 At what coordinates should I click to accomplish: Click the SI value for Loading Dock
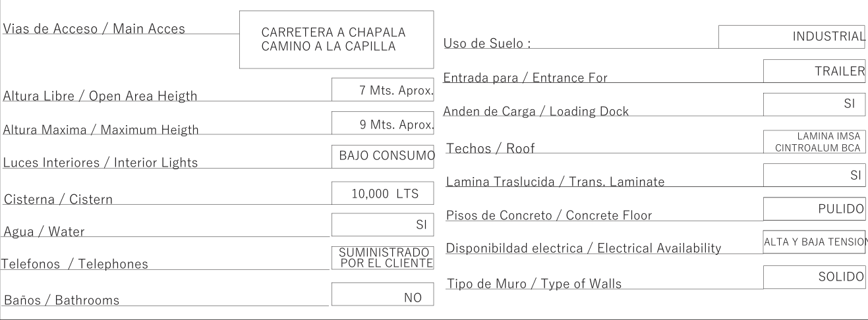pos(815,104)
